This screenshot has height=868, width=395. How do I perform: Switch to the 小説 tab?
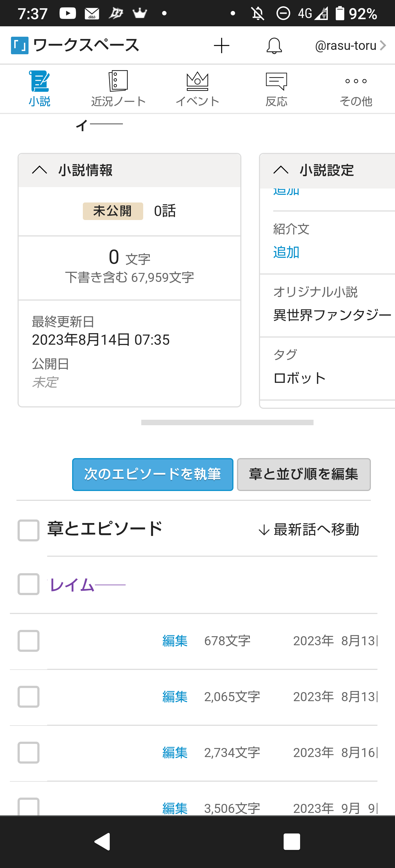coord(39,88)
